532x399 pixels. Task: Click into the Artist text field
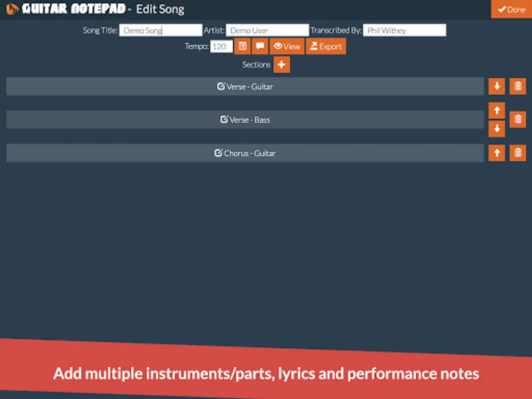coord(267,31)
